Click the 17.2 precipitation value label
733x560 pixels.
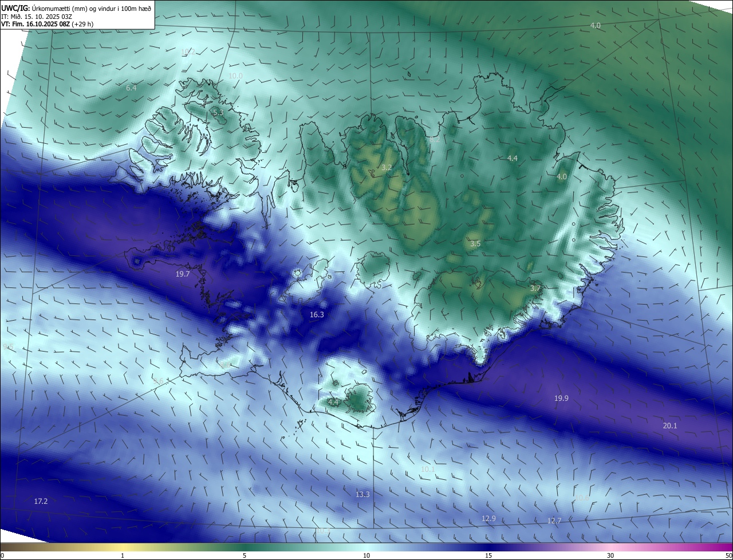tap(41, 502)
